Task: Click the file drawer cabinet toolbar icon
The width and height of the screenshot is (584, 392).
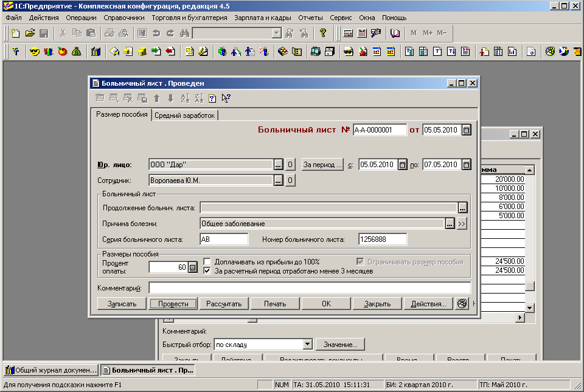Action: coord(330,51)
